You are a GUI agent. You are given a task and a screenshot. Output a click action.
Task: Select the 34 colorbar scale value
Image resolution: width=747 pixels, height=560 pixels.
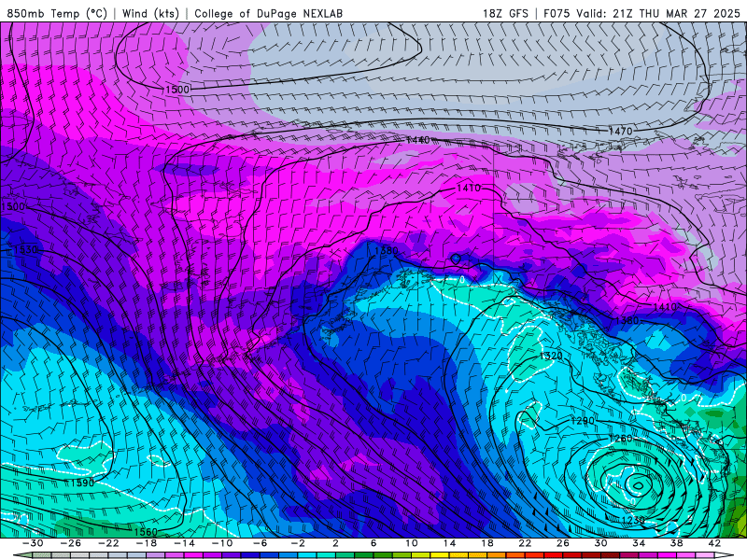point(639,543)
